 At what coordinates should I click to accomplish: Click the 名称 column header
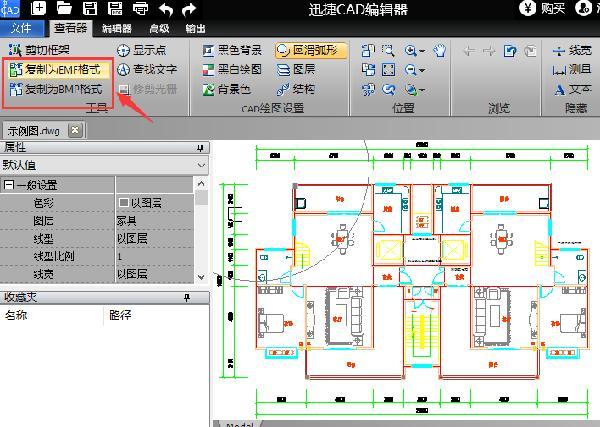click(16, 315)
